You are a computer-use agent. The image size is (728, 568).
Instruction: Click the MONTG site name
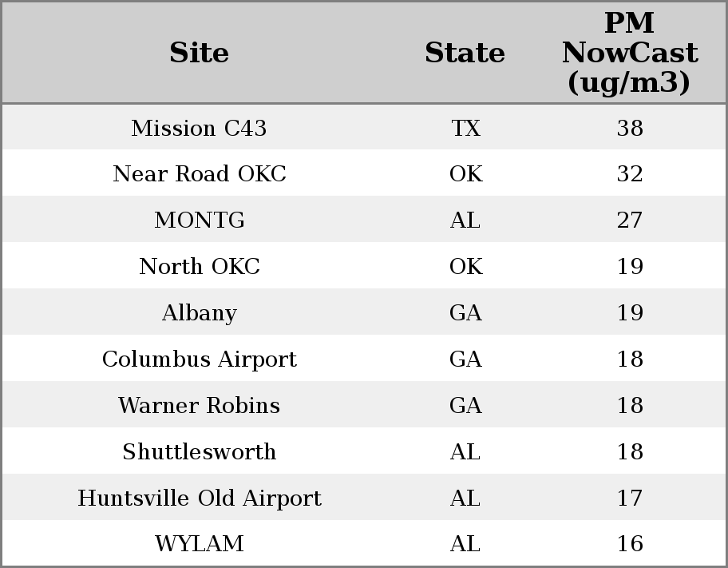(x=199, y=220)
